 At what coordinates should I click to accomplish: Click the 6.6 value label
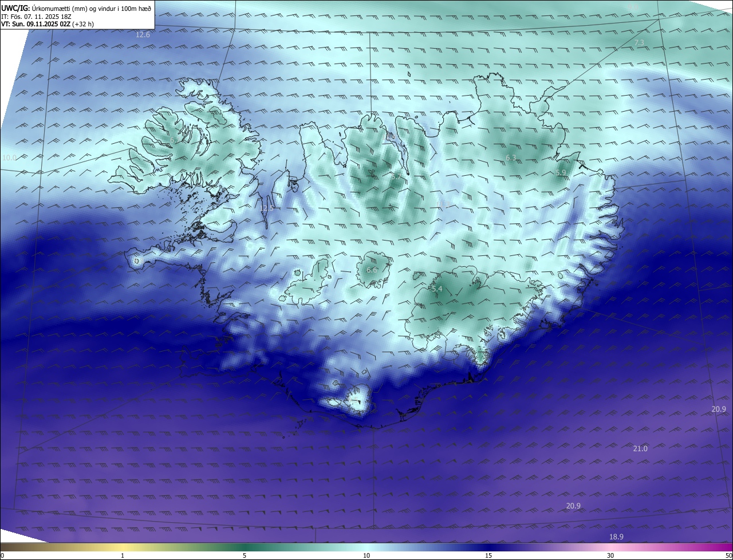pyautogui.click(x=372, y=270)
